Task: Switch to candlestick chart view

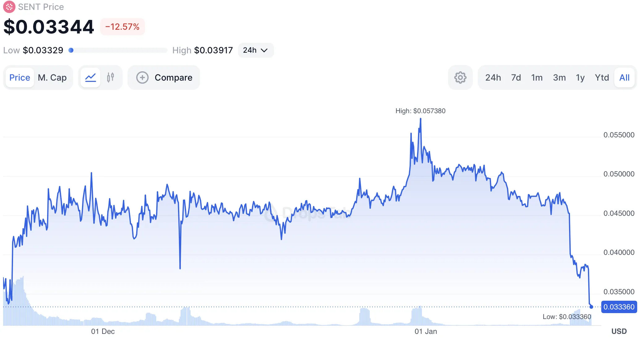Action: click(x=111, y=77)
